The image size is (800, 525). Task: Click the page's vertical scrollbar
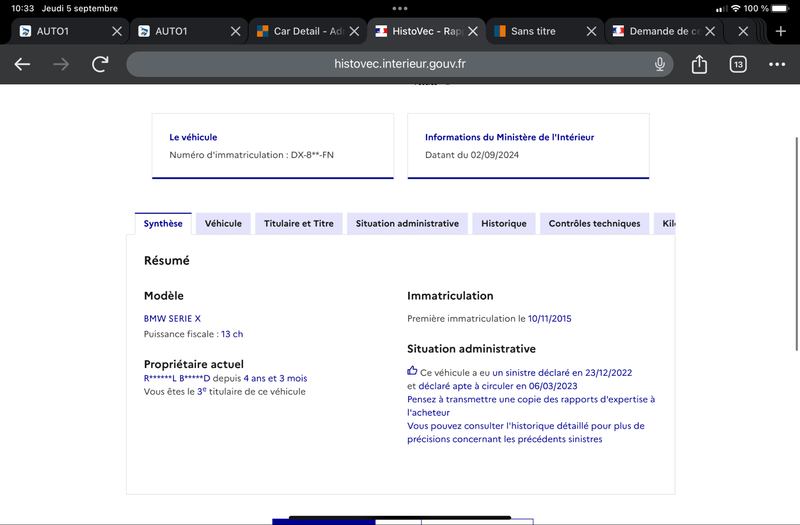click(x=796, y=244)
